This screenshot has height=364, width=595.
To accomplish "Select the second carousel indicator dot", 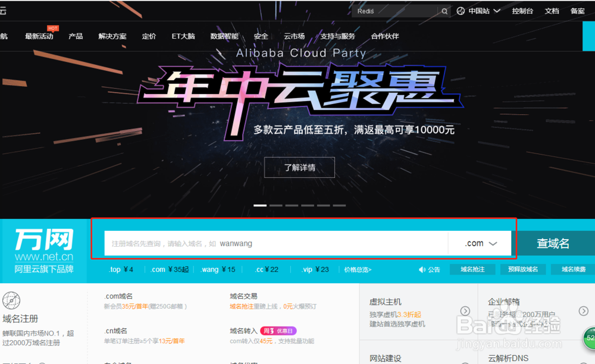I will click(x=276, y=205).
